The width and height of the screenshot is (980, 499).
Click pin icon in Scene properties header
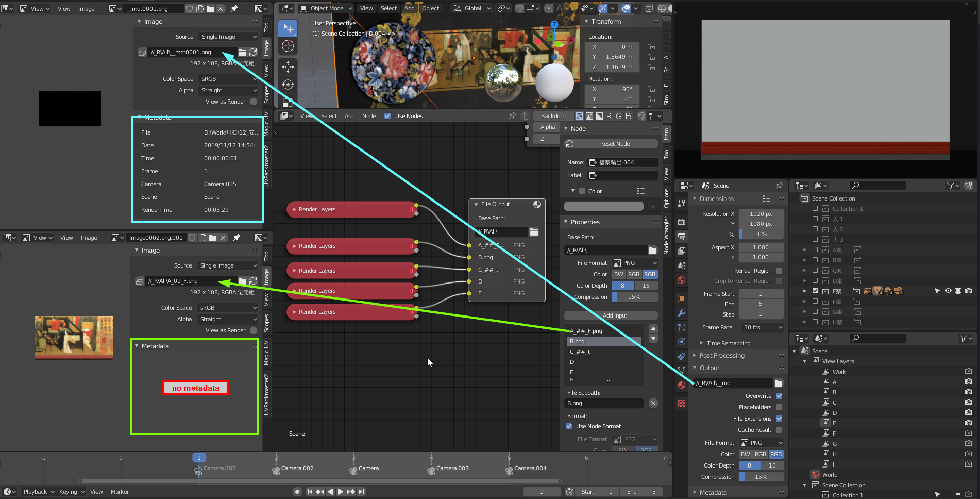pyautogui.click(x=779, y=186)
